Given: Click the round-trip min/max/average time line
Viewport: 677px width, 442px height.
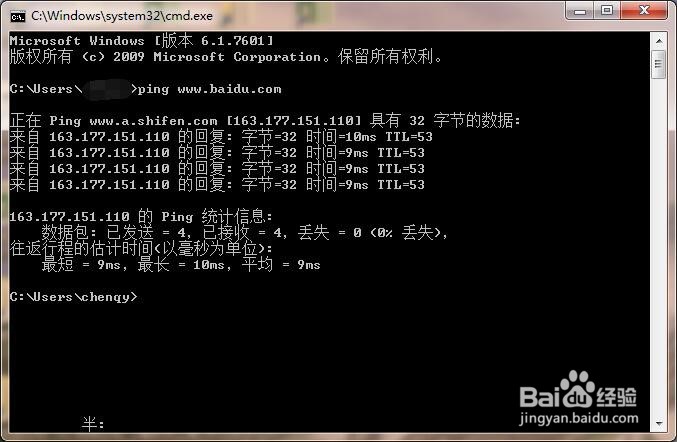Looking at the screenshot, I should (x=181, y=264).
